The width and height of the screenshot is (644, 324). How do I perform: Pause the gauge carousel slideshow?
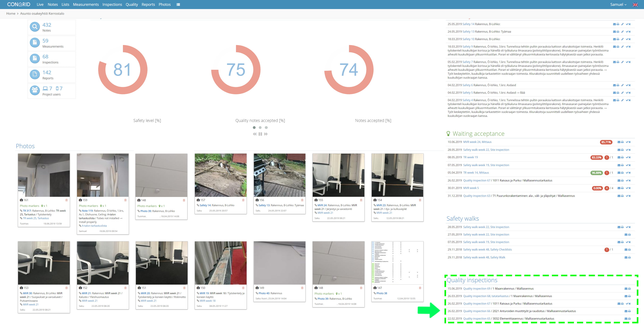260,134
